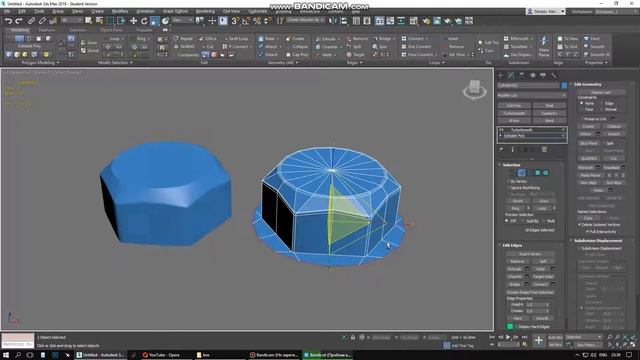Switch to the Freeform ribbon tab
640x360 pixels.
point(47,30)
